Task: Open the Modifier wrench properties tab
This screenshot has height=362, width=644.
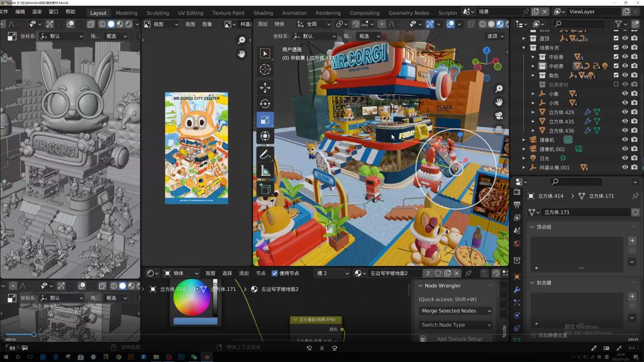Action: [x=517, y=290]
